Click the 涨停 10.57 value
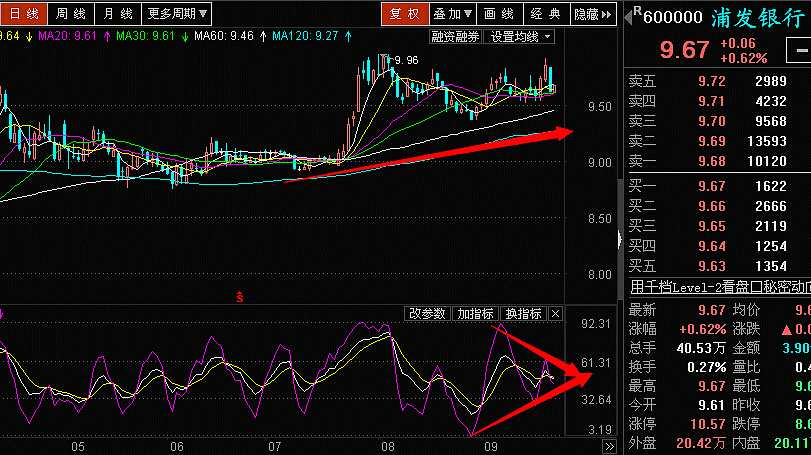Viewport: 811px width, 455px height. [x=708, y=424]
